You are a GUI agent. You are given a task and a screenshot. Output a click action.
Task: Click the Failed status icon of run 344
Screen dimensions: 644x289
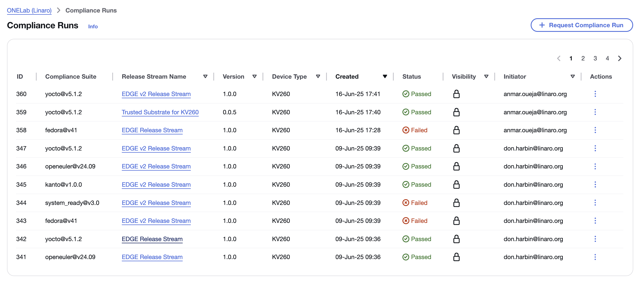coord(406,203)
